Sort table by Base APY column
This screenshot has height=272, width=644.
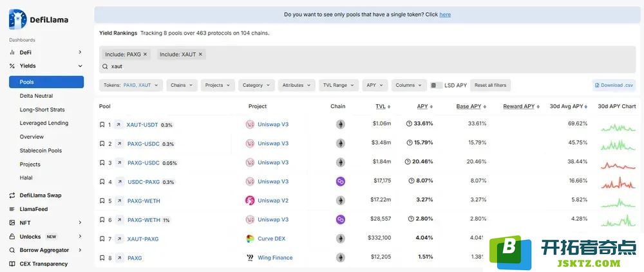471,106
